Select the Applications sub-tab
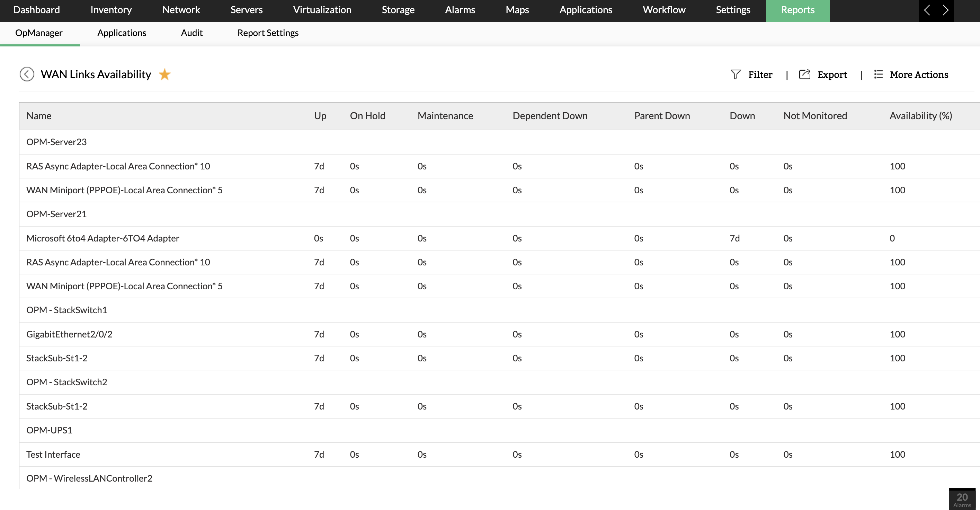 (121, 33)
